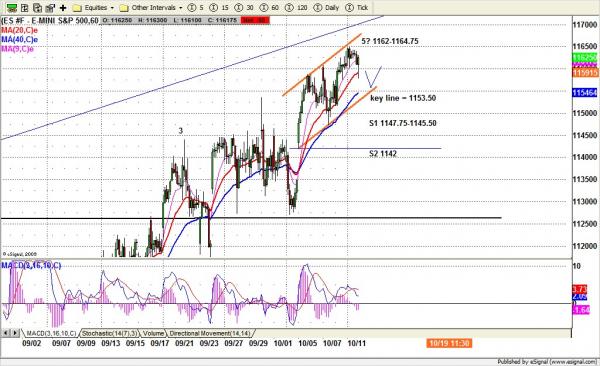This screenshot has height=366, width=600.
Task: Click the left scroll arrow beside the indicator tabs
Action: coord(6,333)
